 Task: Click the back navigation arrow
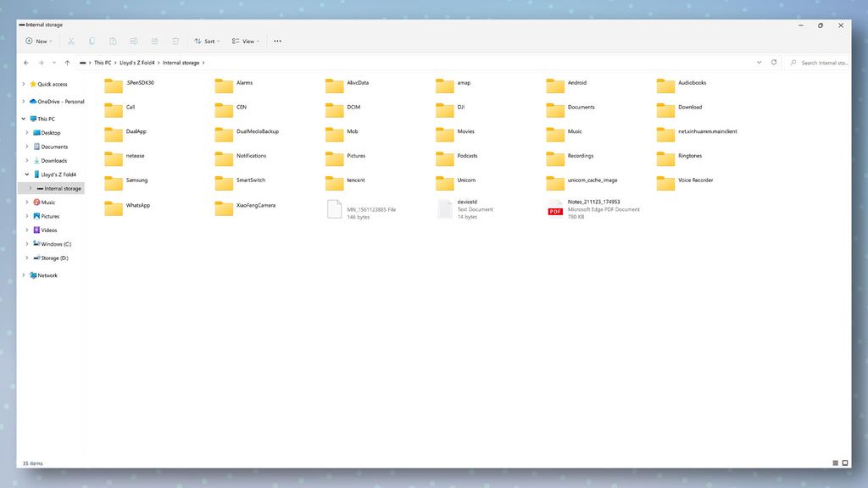click(x=25, y=62)
